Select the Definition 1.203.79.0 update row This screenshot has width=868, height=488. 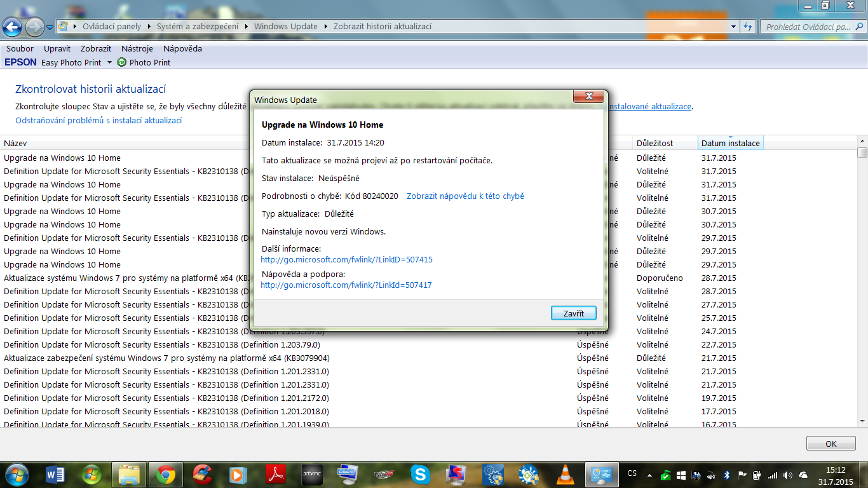point(428,344)
